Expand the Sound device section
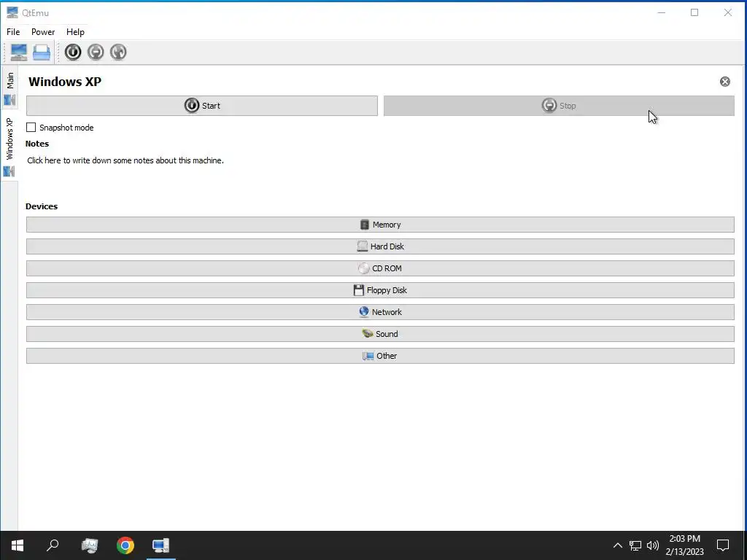This screenshot has width=747, height=560. pyautogui.click(x=380, y=334)
